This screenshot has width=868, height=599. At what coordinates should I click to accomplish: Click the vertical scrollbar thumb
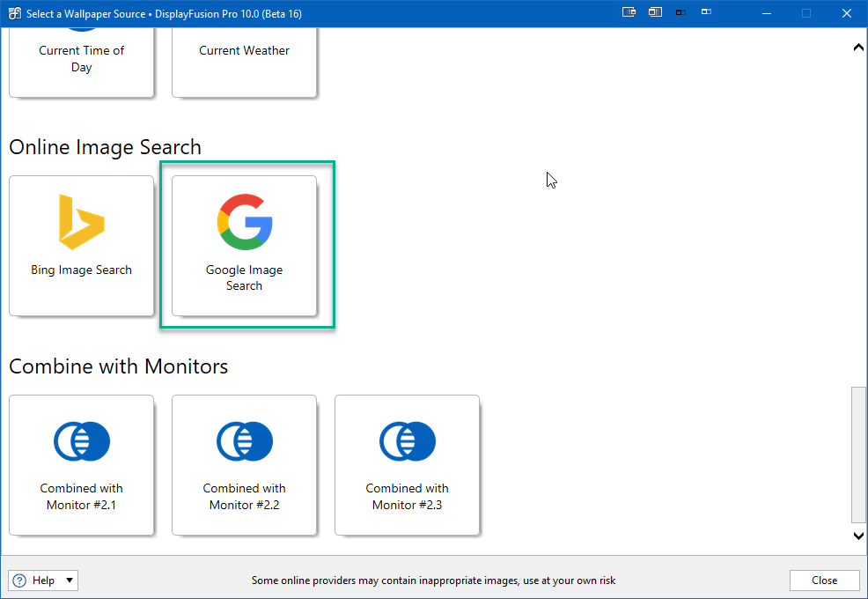[x=858, y=454]
